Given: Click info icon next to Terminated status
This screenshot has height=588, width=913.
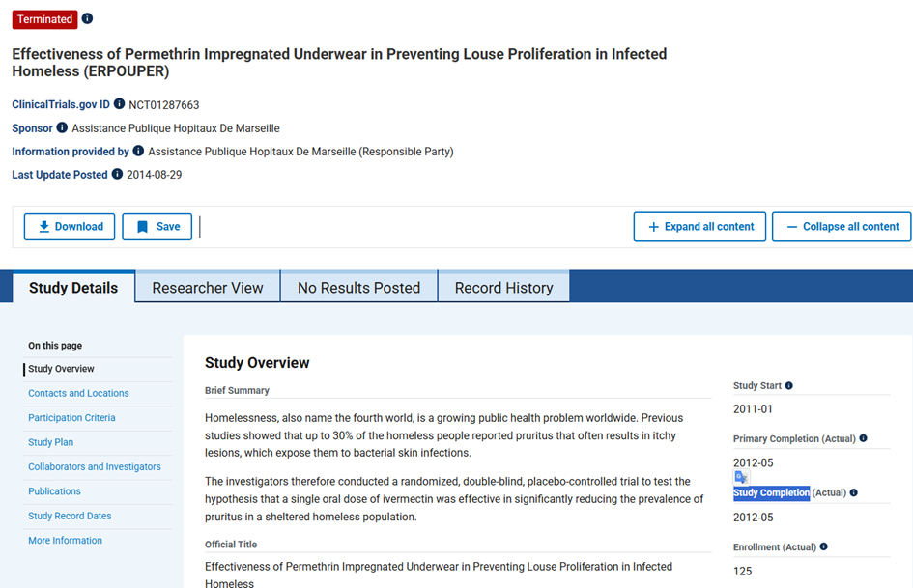Looking at the screenshot, I should pos(88,19).
